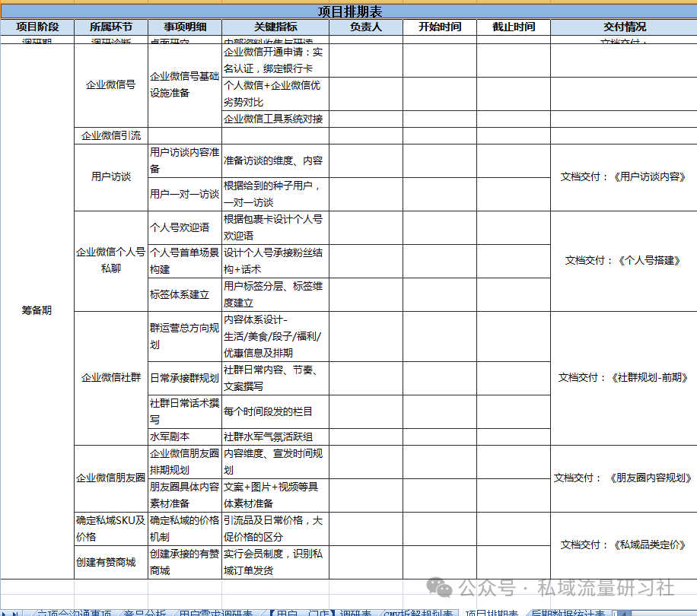Select the 根据包裹卡设计个人号欢迎语 cell
The image size is (697, 616).
[275, 228]
